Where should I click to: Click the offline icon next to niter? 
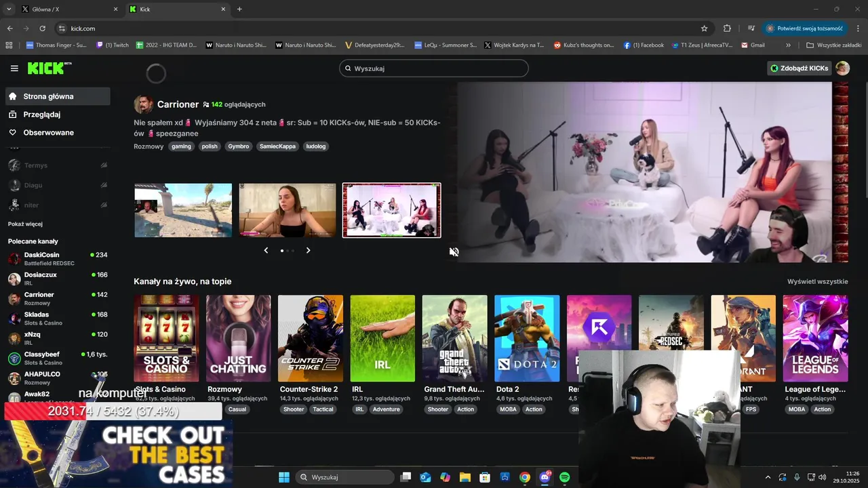(104, 205)
